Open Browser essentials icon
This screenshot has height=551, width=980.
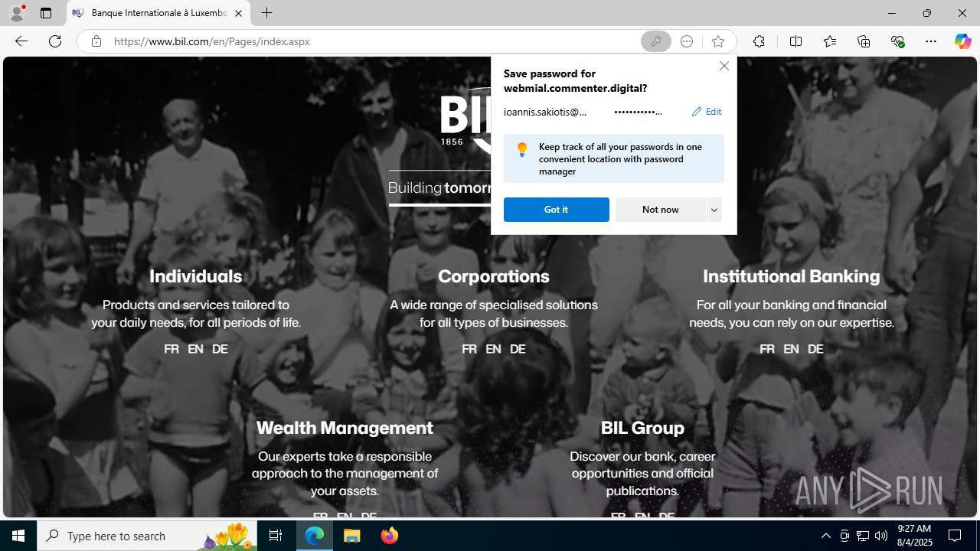click(x=897, y=41)
